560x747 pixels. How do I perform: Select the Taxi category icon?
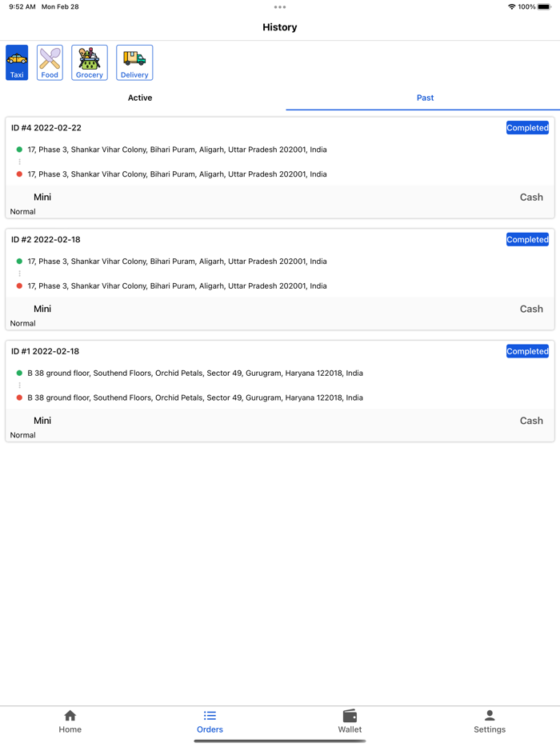pyautogui.click(x=17, y=62)
